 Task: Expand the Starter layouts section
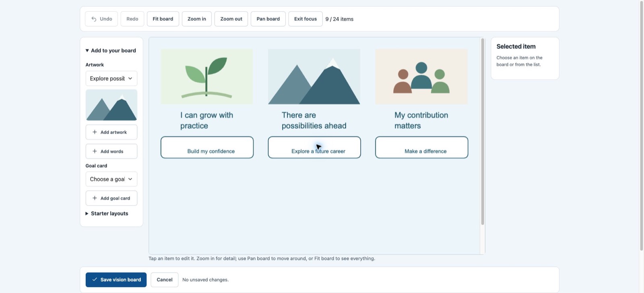(x=107, y=214)
